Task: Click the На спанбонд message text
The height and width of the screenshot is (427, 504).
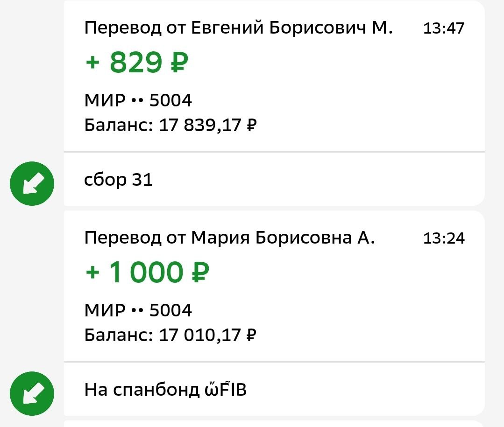Action: pos(142,390)
